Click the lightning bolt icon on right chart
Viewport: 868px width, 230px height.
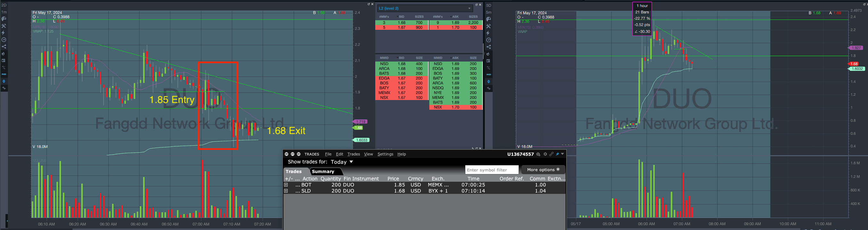point(488,33)
